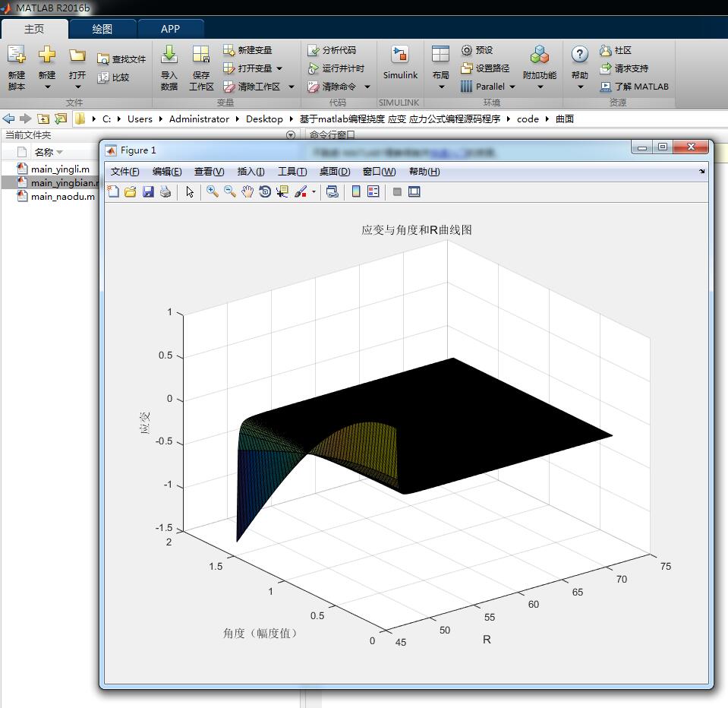Select file main_yingli.m
Viewport: 728px width, 708px height.
61,169
